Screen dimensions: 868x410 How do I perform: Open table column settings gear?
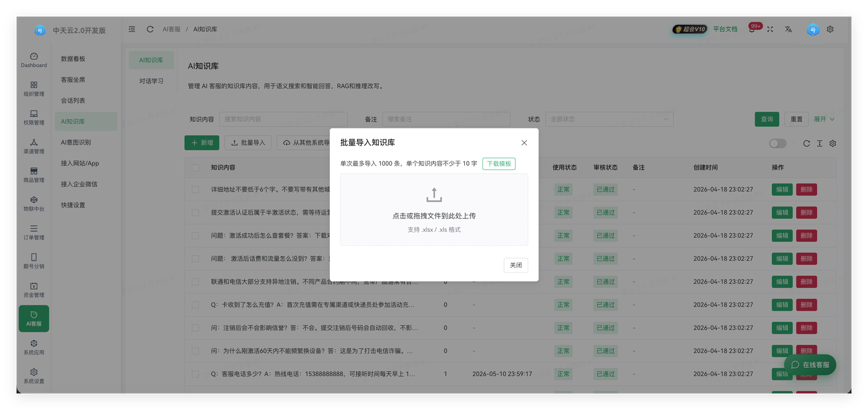point(833,143)
